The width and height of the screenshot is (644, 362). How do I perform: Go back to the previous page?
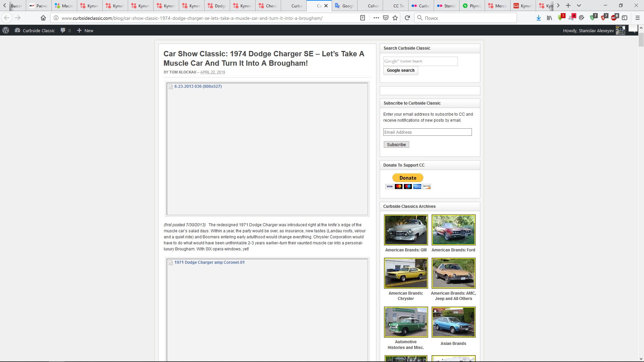7,18
